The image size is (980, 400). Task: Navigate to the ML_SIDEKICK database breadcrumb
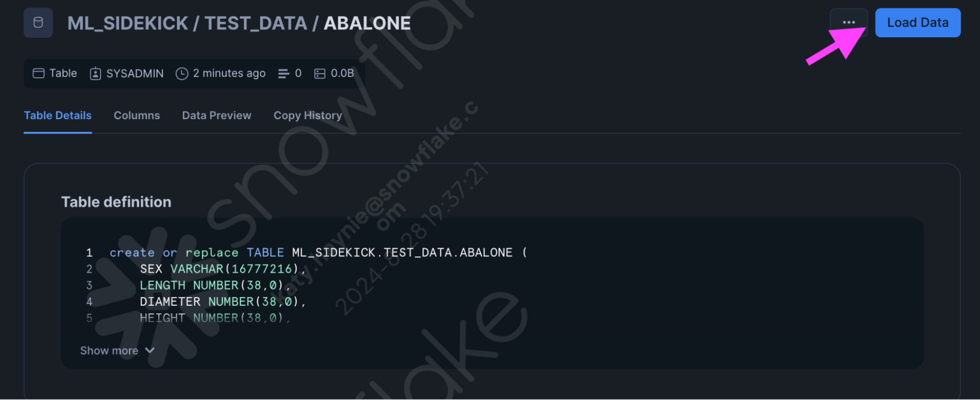pyautogui.click(x=127, y=23)
